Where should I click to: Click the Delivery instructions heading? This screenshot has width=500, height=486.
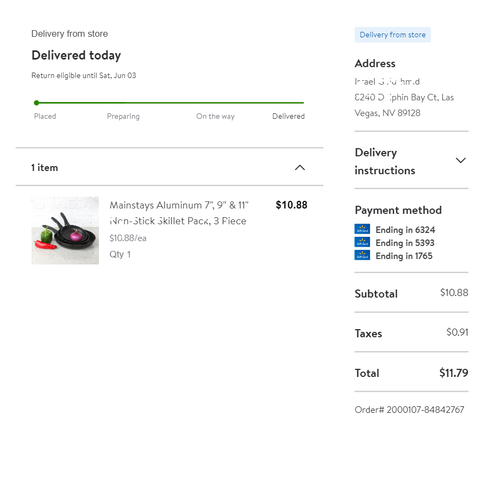(385, 161)
